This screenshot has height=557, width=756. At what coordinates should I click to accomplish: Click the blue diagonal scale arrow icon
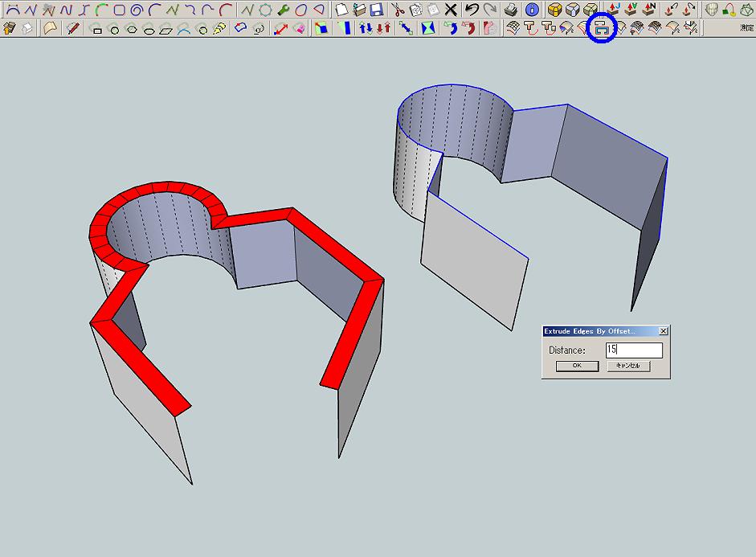[406, 28]
